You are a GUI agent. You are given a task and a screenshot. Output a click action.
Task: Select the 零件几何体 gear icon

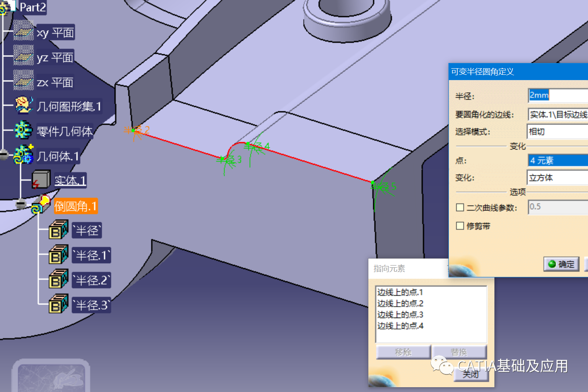point(23,130)
